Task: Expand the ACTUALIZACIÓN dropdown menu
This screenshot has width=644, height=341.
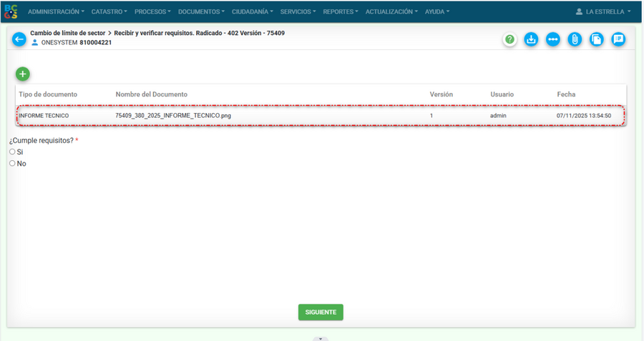Action: [x=392, y=11]
